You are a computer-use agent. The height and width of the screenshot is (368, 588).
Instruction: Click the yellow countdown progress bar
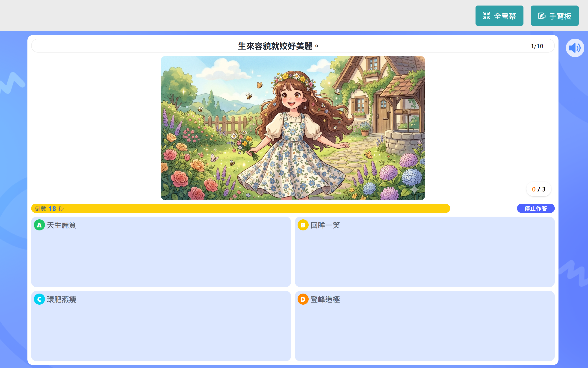point(240,208)
